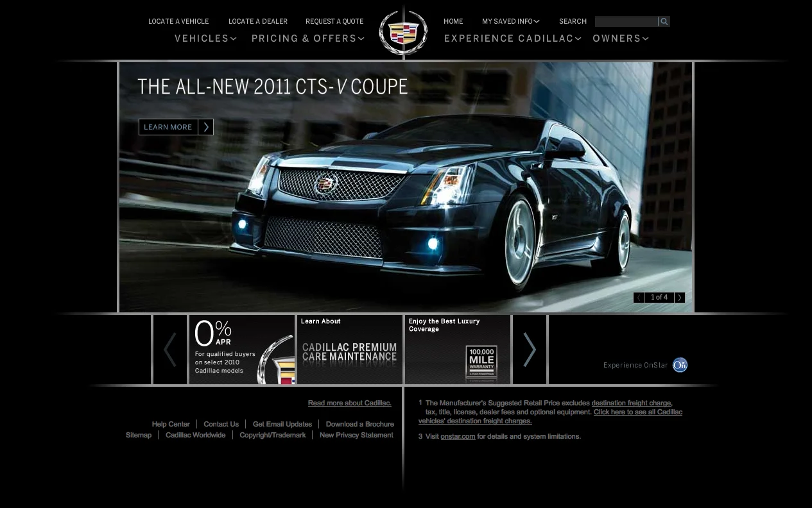Click the Cadillac crest logo

(403, 33)
